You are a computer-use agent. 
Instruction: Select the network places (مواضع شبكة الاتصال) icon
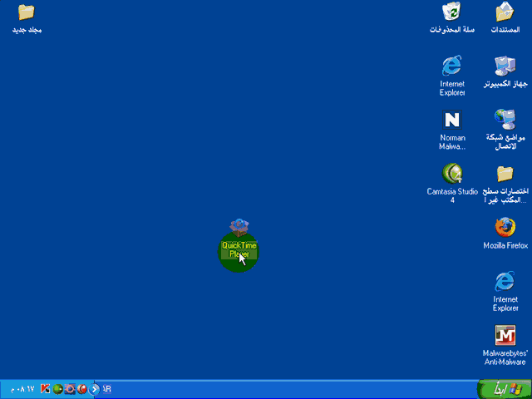(x=505, y=120)
